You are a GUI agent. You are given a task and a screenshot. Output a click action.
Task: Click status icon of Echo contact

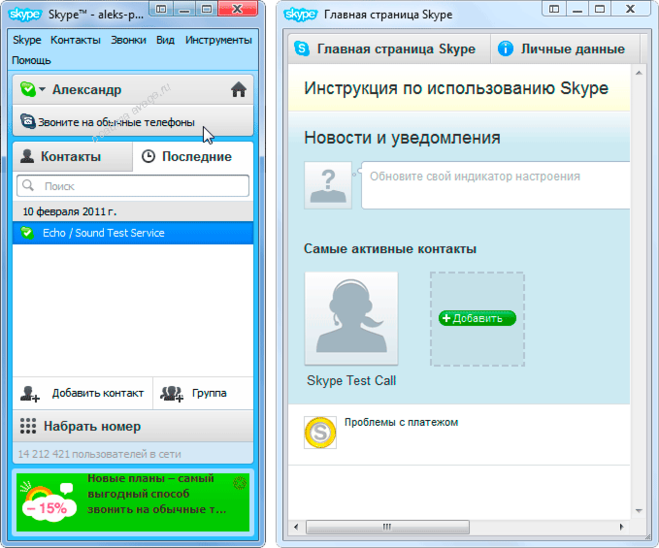[27, 232]
